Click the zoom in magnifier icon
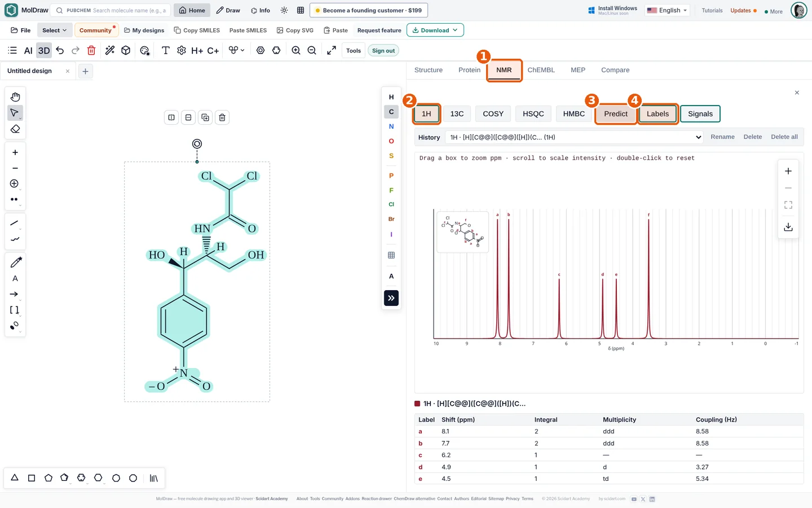The height and width of the screenshot is (508, 812). tap(296, 50)
